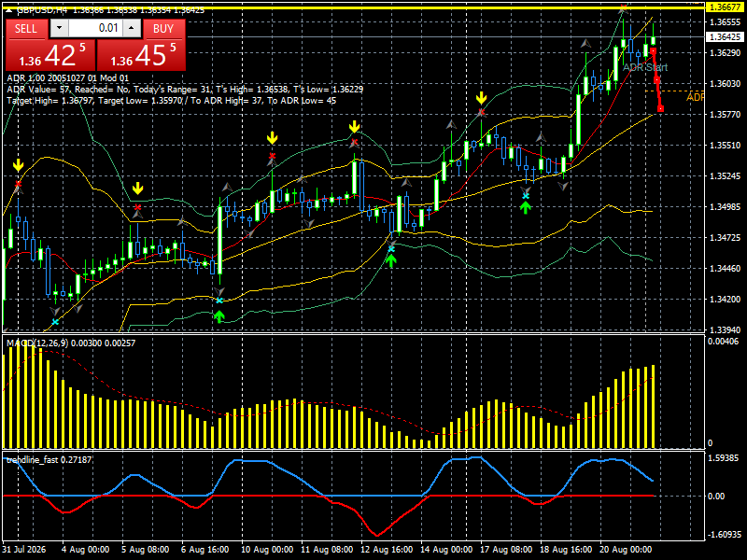Click the sell price 1.36 42 panel
Viewport: 747px width, 560px height.
(x=50, y=55)
